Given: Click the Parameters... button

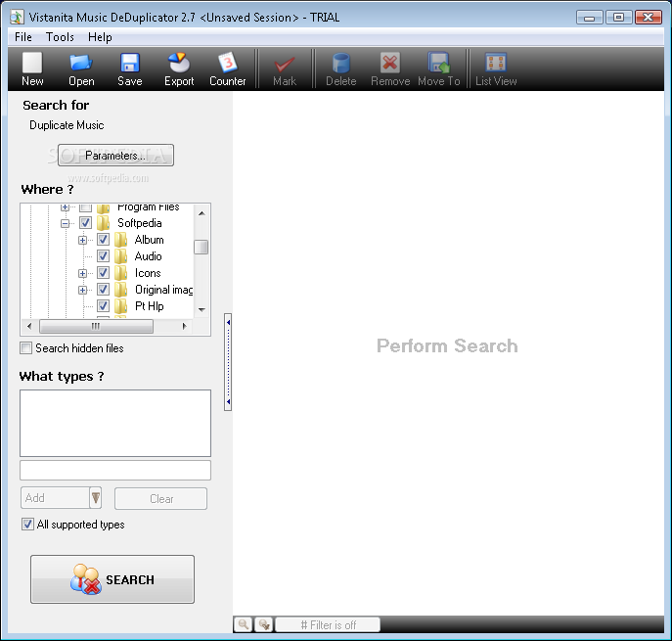Looking at the screenshot, I should [x=115, y=156].
